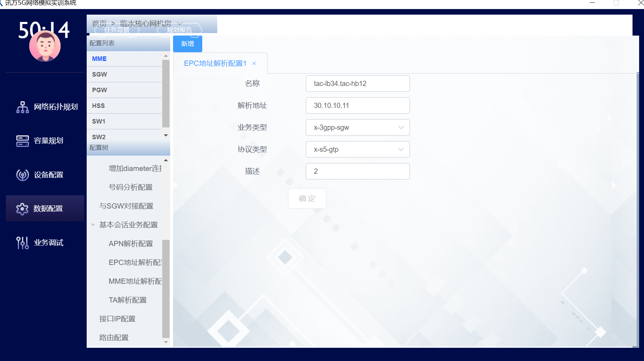Click the user avatar picture
Image resolution: width=644 pixels, height=361 pixels.
(45, 46)
